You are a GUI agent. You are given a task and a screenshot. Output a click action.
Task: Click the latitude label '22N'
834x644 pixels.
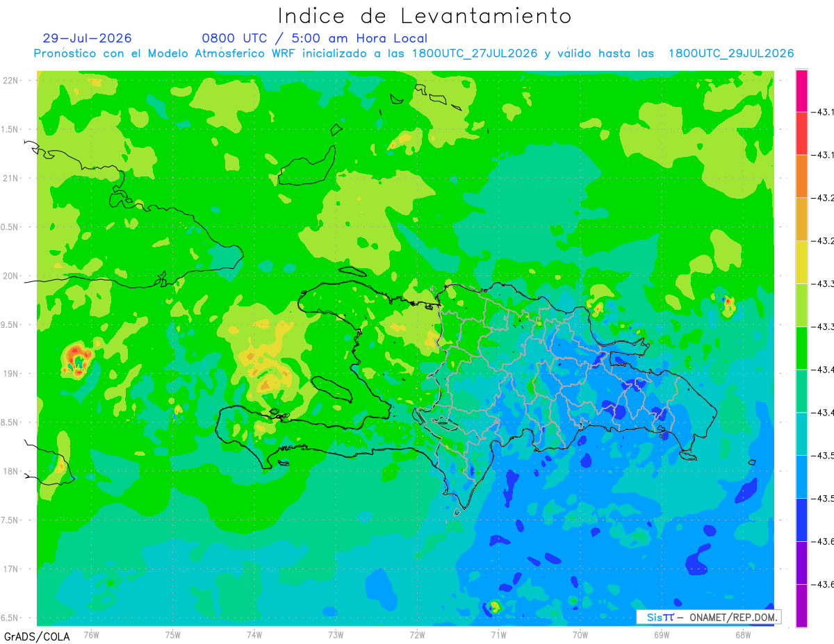(11, 81)
